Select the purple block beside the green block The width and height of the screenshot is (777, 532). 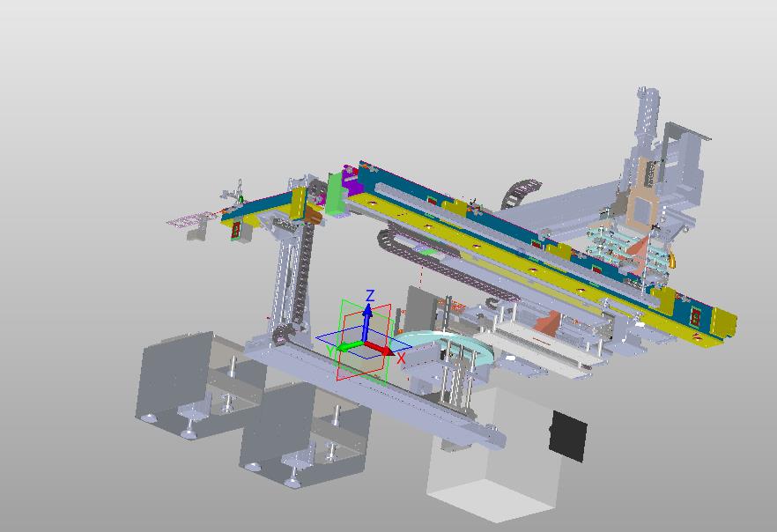351,184
